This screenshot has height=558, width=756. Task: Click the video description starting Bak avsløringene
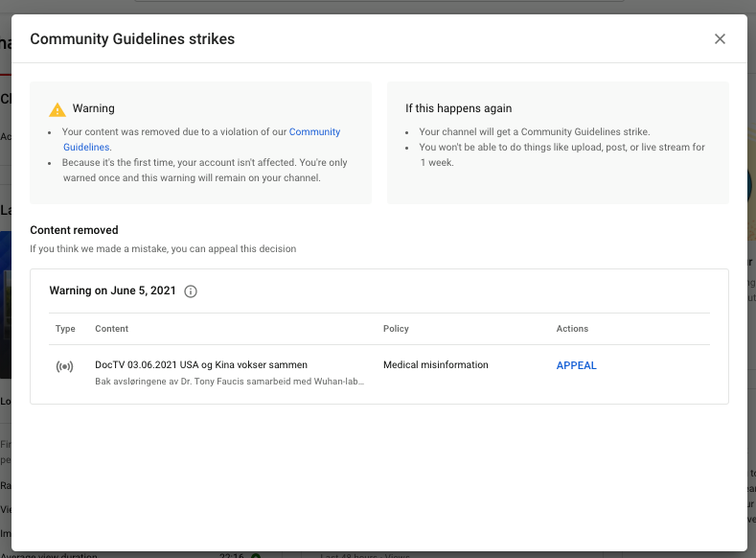point(230,382)
